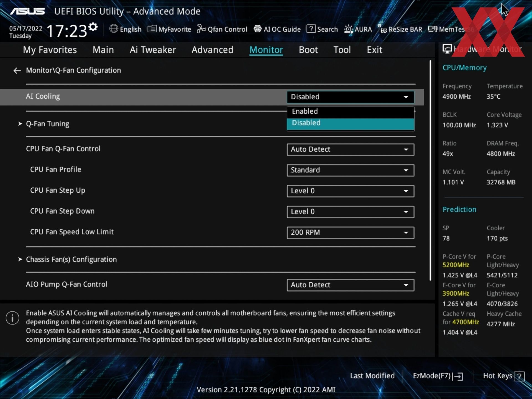Click the EzMode exit arrow icon
This screenshot has width=532, height=399.
(x=458, y=376)
